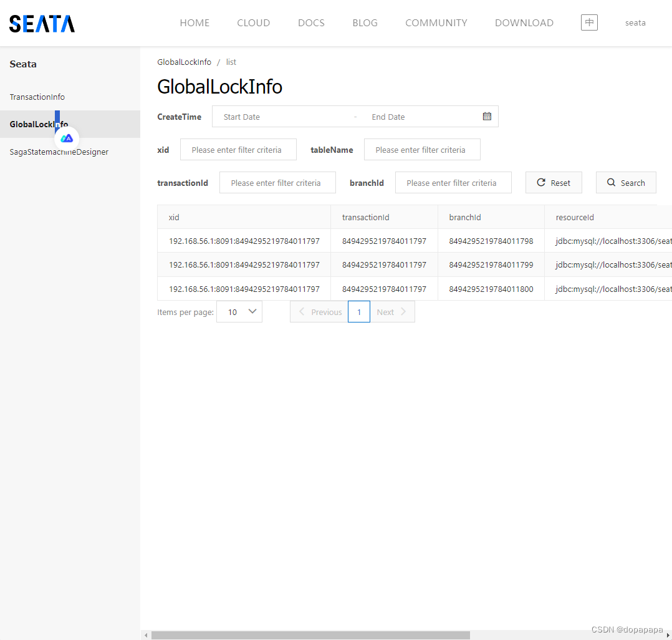Switch language using the 中 icon
This screenshot has width=672, height=640.
(588, 22)
